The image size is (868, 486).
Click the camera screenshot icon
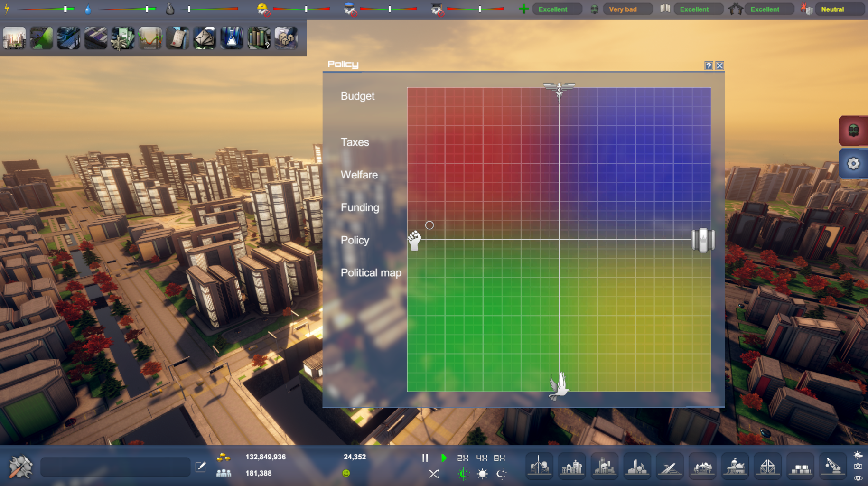point(858,467)
